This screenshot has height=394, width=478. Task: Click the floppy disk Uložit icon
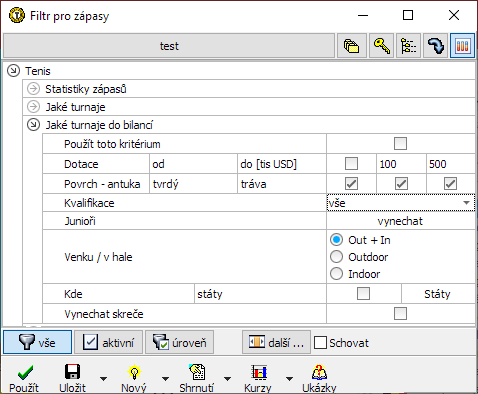point(72,372)
